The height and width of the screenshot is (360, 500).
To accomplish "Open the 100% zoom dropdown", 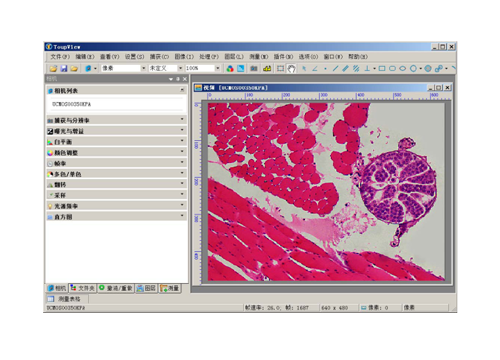I will (x=217, y=68).
